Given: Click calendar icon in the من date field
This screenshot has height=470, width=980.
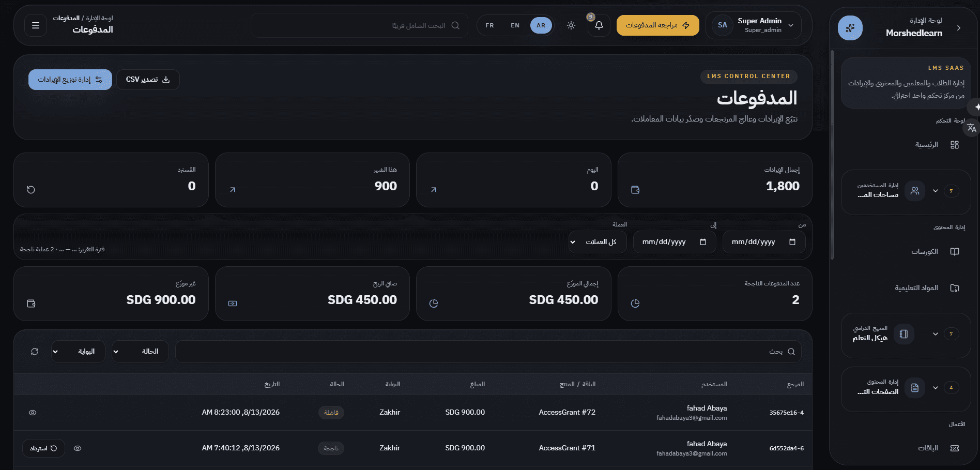Looking at the screenshot, I should pyautogui.click(x=792, y=242).
